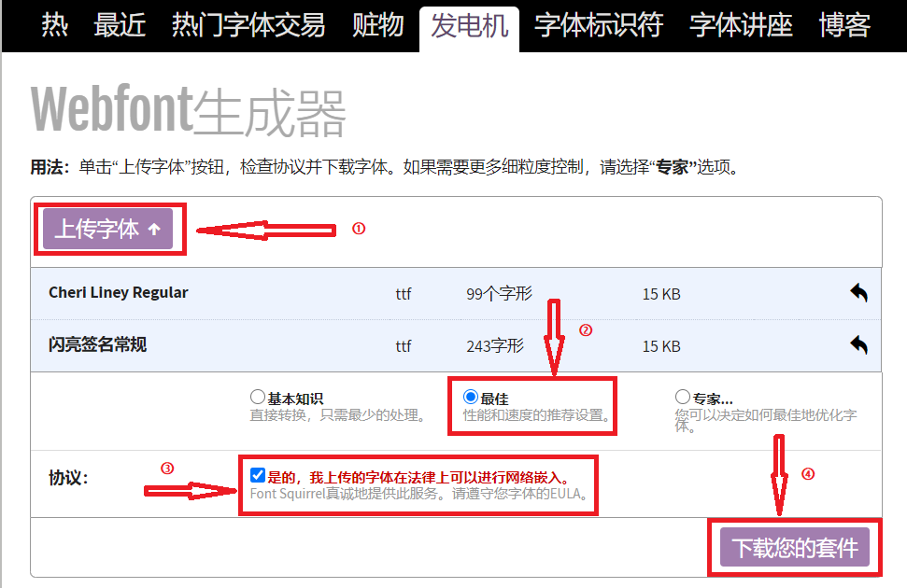Select the 最佳 radio option
Image resolution: width=907 pixels, height=588 pixels.
click(x=470, y=398)
